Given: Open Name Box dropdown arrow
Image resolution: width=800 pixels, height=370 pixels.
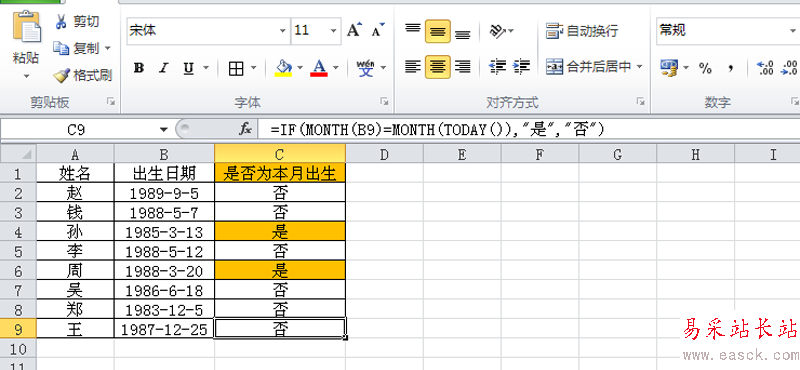Looking at the screenshot, I should coord(163,130).
